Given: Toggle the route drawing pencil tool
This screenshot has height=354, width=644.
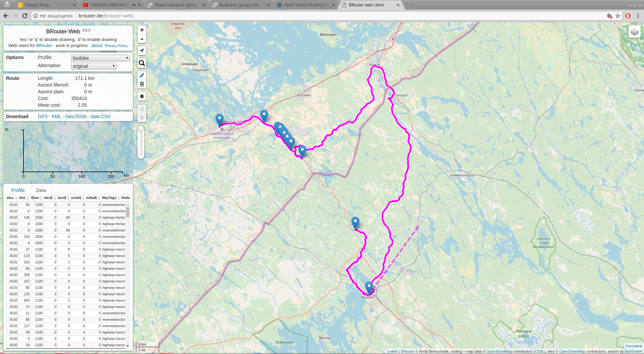Looking at the screenshot, I should pos(142,75).
